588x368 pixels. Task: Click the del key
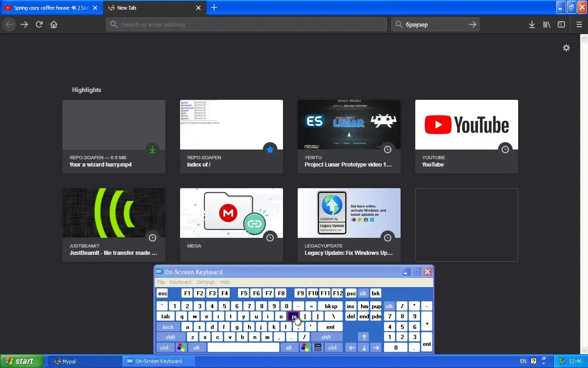tap(351, 316)
